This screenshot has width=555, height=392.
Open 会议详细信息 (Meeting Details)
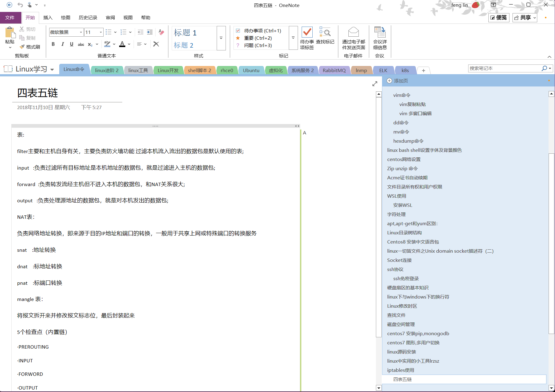380,38
